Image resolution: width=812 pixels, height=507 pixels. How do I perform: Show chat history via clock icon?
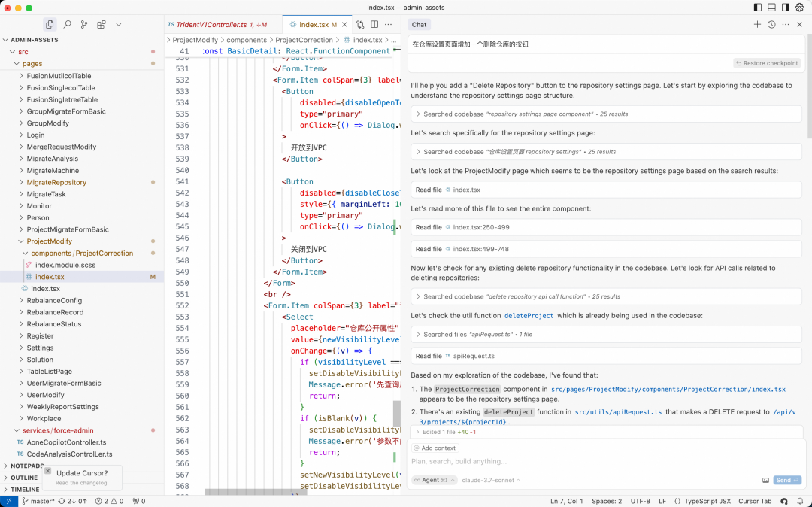771,25
